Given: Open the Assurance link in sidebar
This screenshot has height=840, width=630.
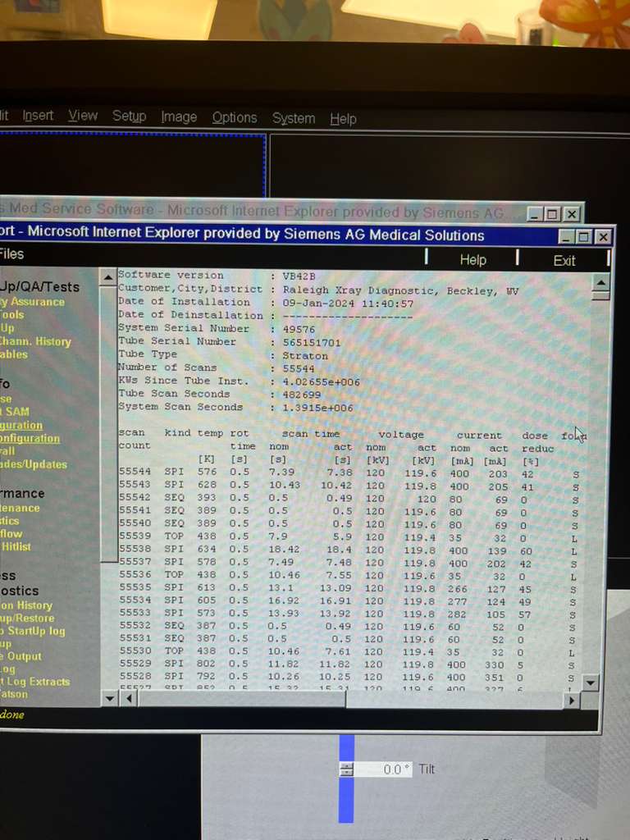Looking at the screenshot, I should click(x=33, y=302).
